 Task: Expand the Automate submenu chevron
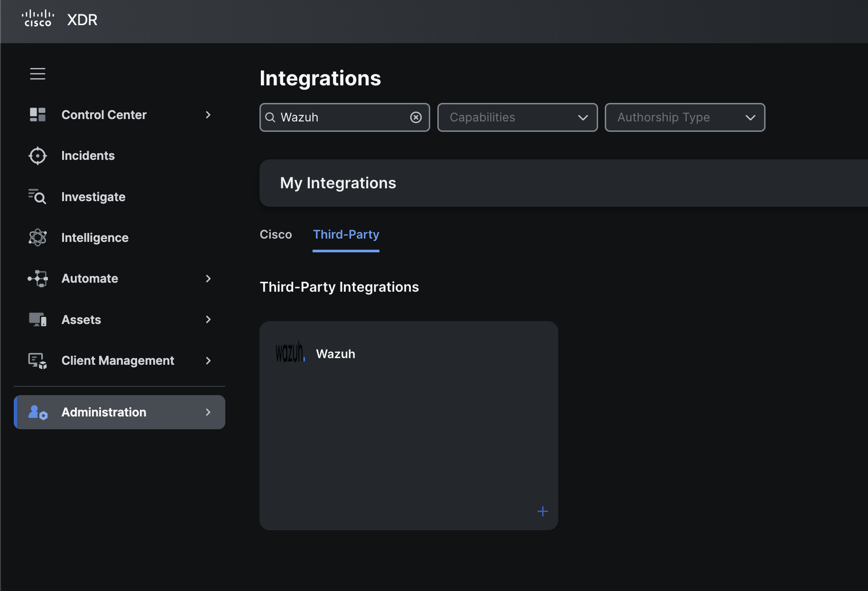(x=208, y=278)
